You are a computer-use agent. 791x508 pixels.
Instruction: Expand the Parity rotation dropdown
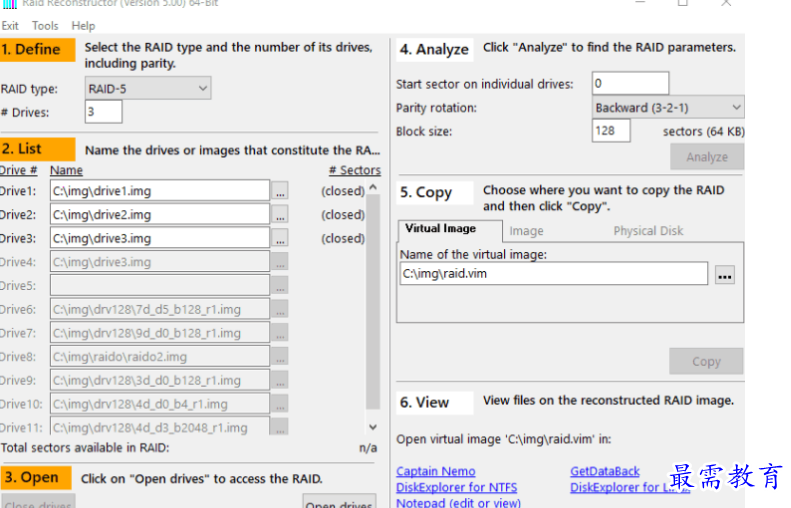pyautogui.click(x=667, y=107)
